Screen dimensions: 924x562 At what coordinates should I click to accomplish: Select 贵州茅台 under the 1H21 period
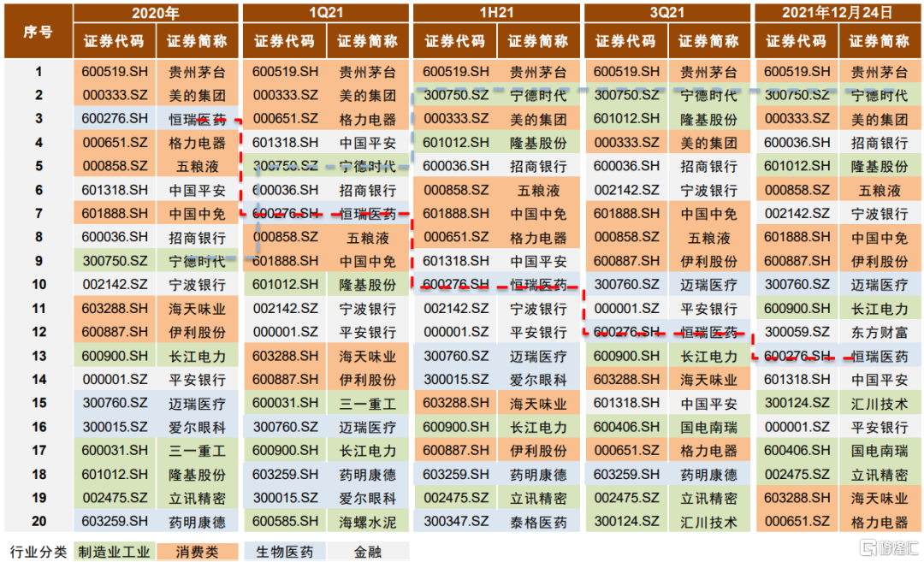[538, 72]
